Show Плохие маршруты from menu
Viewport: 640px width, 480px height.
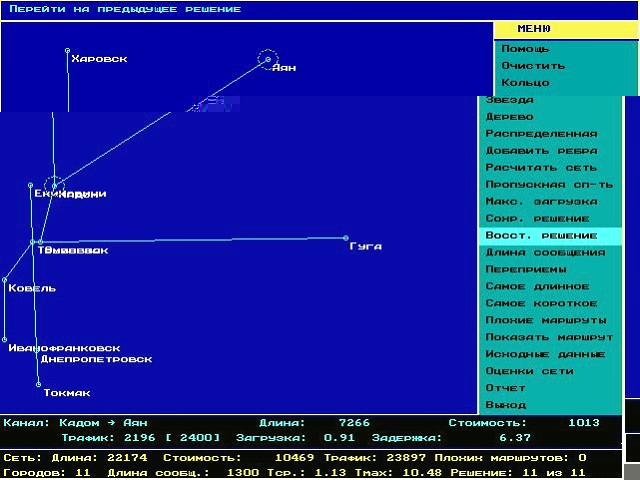point(546,320)
